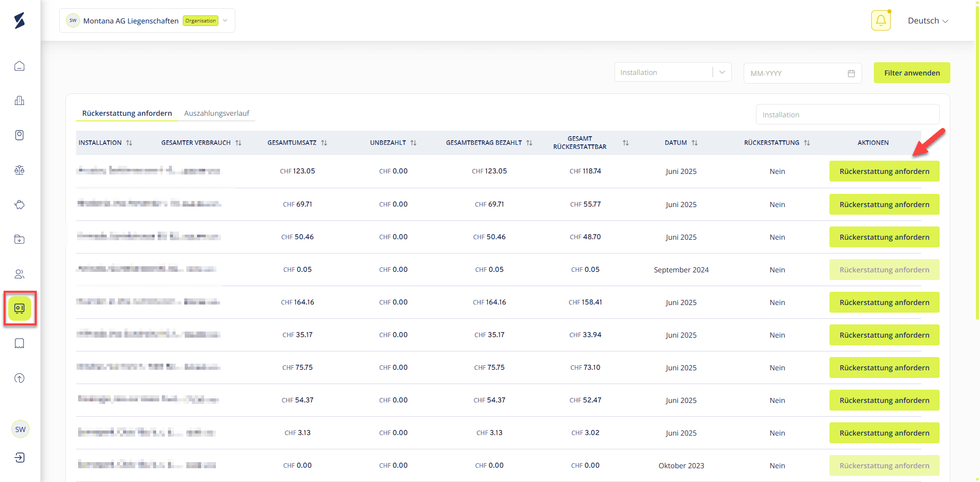Request refund for CHF 3.13 row
The height and width of the screenshot is (482, 980).
[885, 433]
